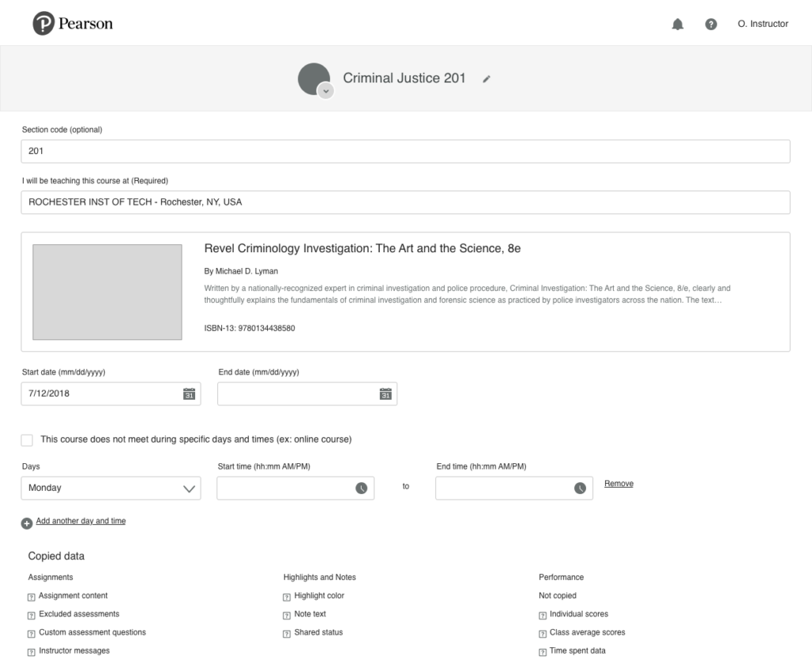Image resolution: width=812 pixels, height=671 pixels.
Task: Click the plus icon to add a day
Action: [x=26, y=523]
